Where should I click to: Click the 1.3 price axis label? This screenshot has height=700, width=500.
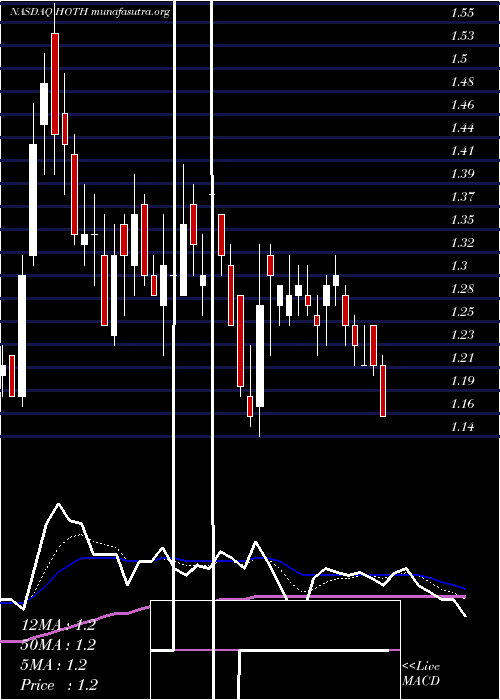(x=459, y=266)
